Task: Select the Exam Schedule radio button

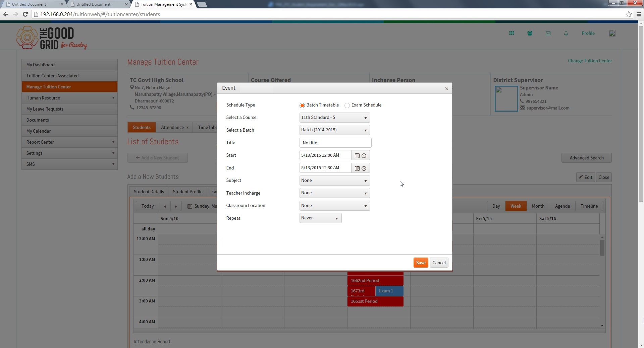Action: click(x=347, y=106)
